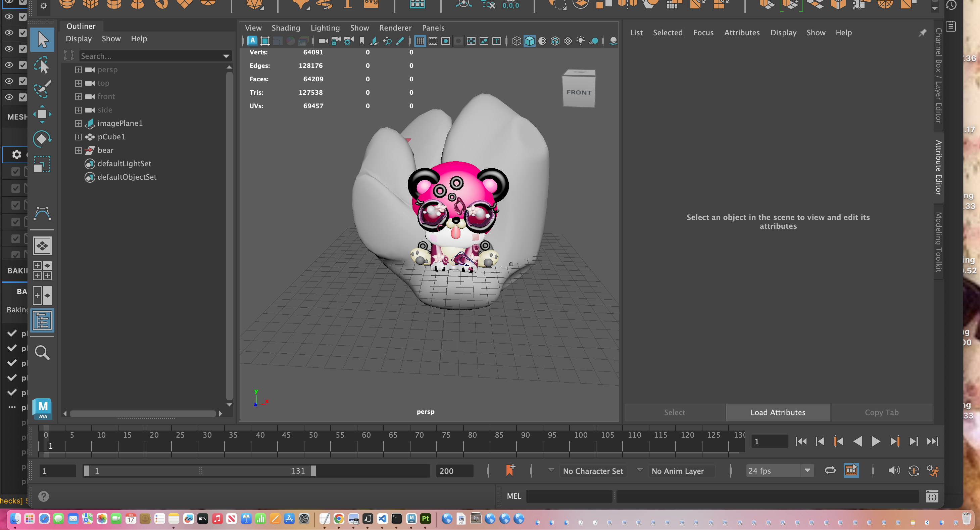Toggle the top eye visibility icon in left panel
The image size is (980, 530).
point(9,17)
